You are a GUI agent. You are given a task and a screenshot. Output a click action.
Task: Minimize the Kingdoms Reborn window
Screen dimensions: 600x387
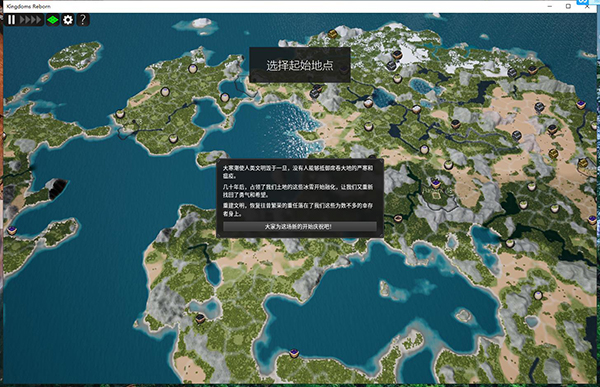point(549,6)
